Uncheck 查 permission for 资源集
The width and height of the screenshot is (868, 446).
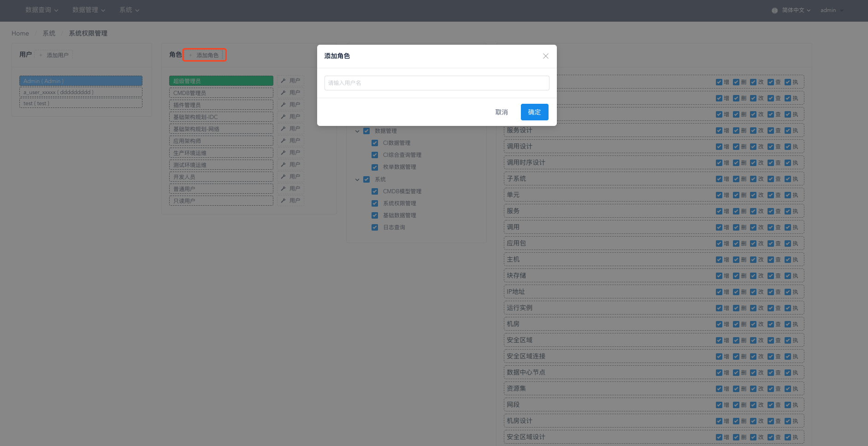tap(771, 389)
